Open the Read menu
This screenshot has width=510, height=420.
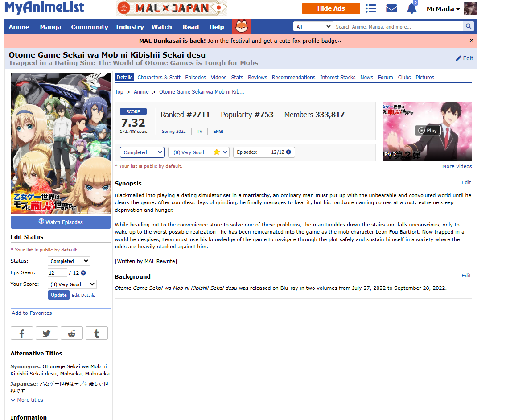click(191, 27)
